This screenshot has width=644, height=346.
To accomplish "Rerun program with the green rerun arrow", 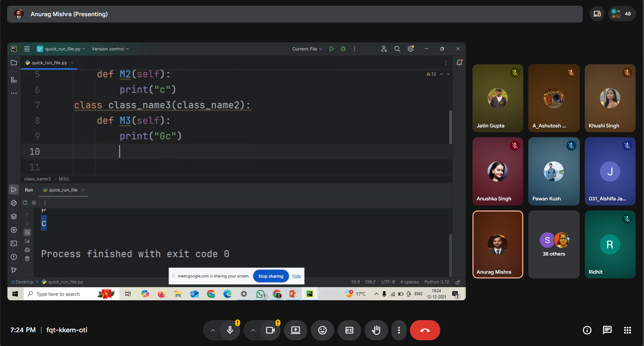I will (x=25, y=203).
